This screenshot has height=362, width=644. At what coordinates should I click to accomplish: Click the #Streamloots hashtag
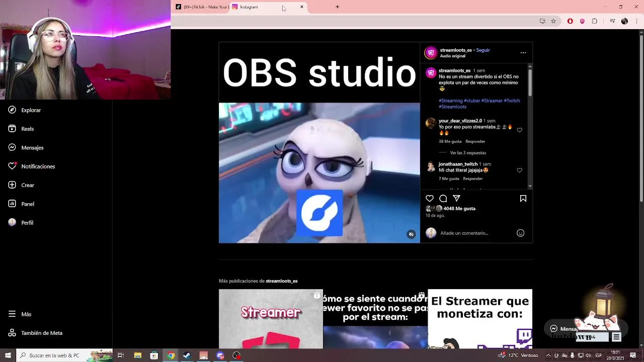[452, 107]
